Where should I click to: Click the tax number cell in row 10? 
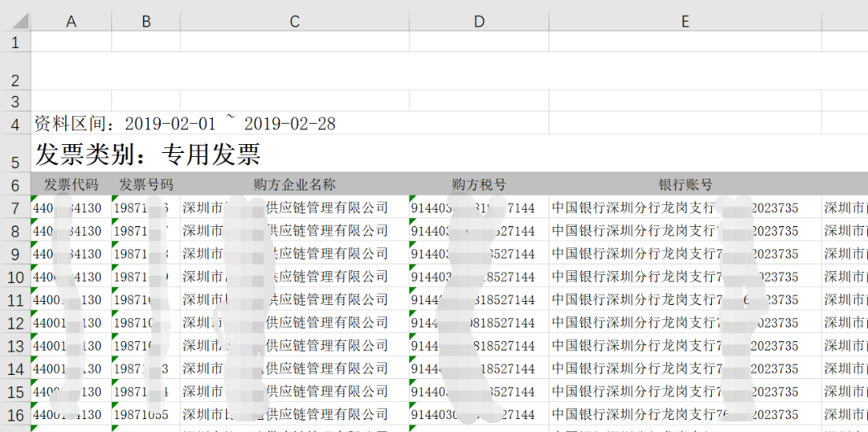(479, 277)
